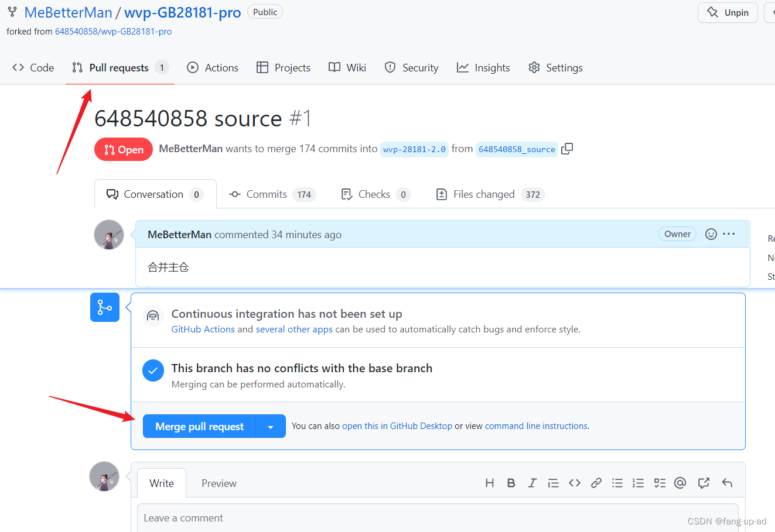This screenshot has width=775, height=532.
Task: Mention a user with @ icon
Action: (680, 483)
